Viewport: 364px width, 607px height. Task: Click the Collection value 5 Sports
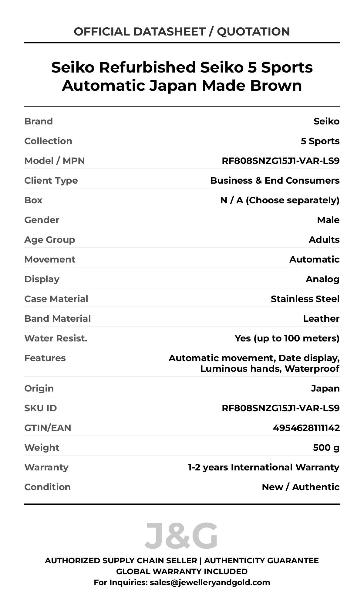(x=320, y=141)
